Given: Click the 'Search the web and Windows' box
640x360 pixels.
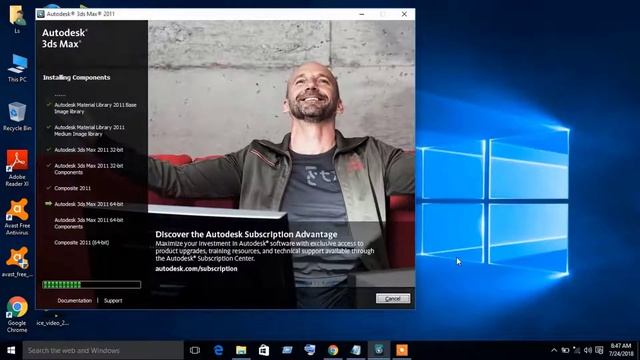Looking at the screenshot, I should click(x=103, y=350).
